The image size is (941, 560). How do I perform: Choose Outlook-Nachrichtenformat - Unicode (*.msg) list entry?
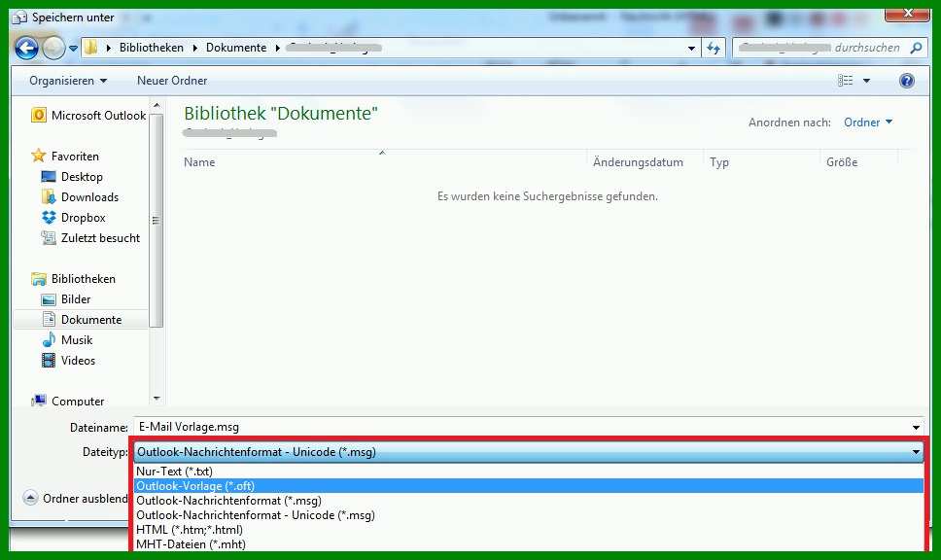(529, 515)
